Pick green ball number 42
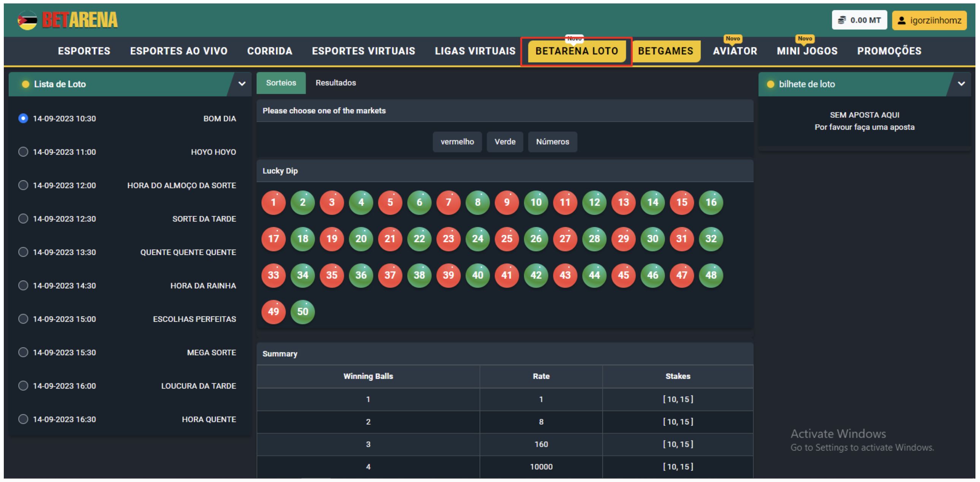 536,275
